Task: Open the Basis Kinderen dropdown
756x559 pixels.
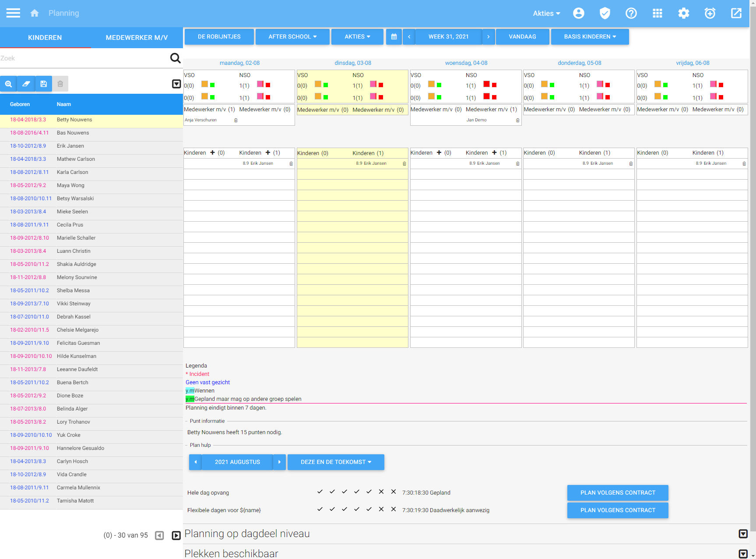Action: pos(590,37)
